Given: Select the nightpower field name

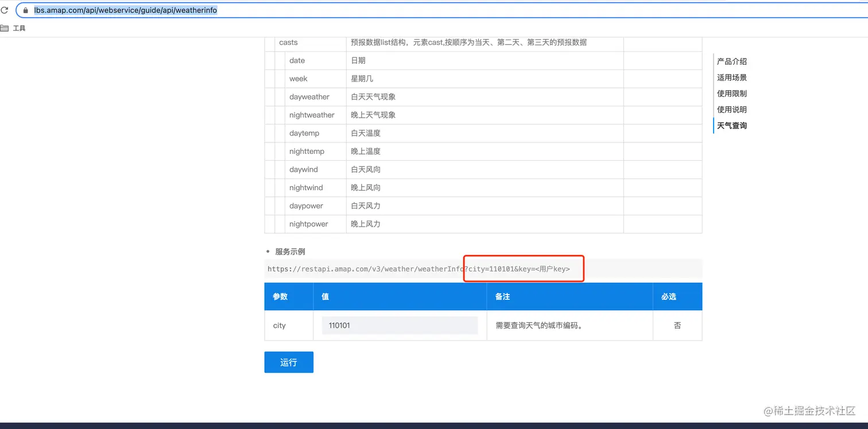Looking at the screenshot, I should tap(309, 224).
